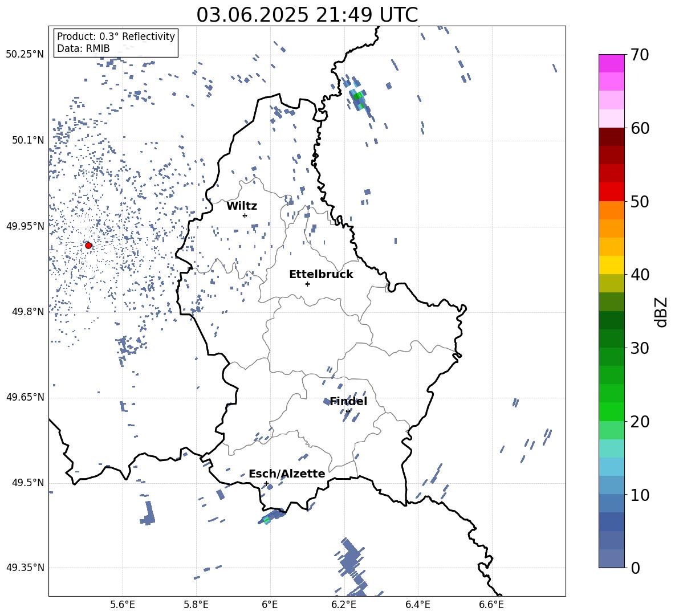Click colorbar tick label 40
The width and height of the screenshot is (675, 616).
[x=640, y=275]
